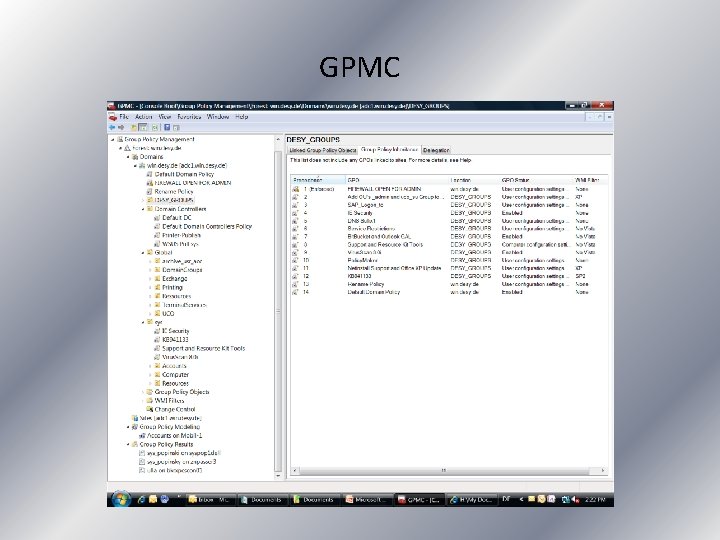
Task: Click the Refresh toolbar icon
Action: (155, 127)
